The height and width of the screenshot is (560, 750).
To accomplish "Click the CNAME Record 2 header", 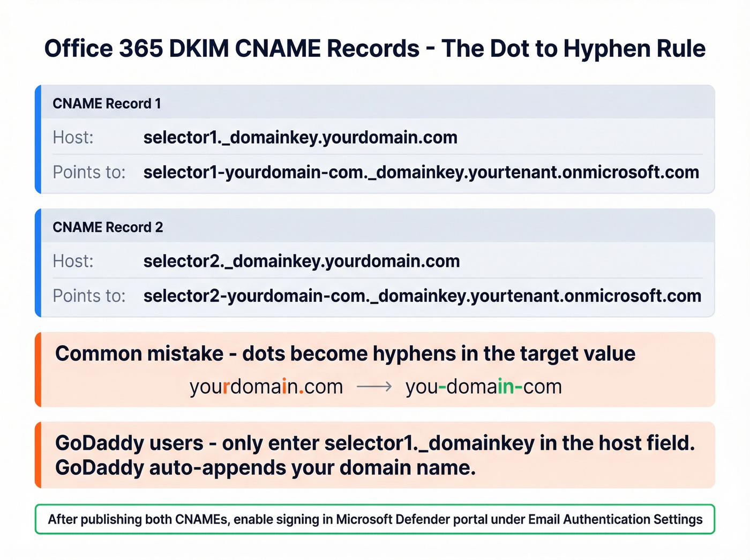I will 107,227.
